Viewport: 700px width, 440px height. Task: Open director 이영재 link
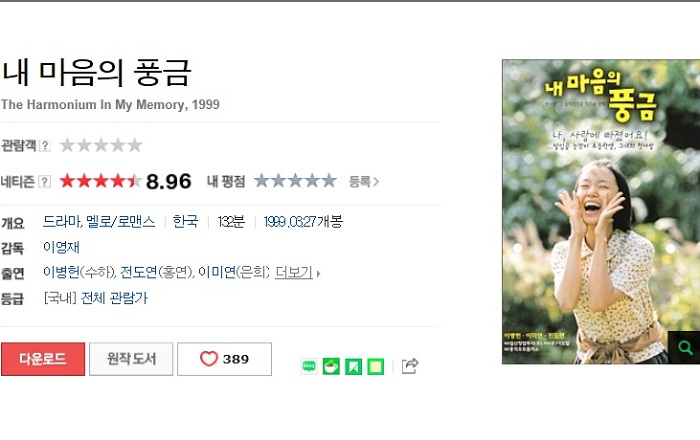coord(61,247)
